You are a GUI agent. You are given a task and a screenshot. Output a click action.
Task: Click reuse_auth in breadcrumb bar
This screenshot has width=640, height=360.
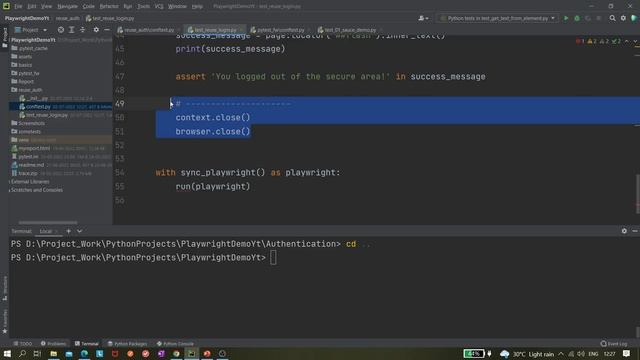tap(67, 18)
